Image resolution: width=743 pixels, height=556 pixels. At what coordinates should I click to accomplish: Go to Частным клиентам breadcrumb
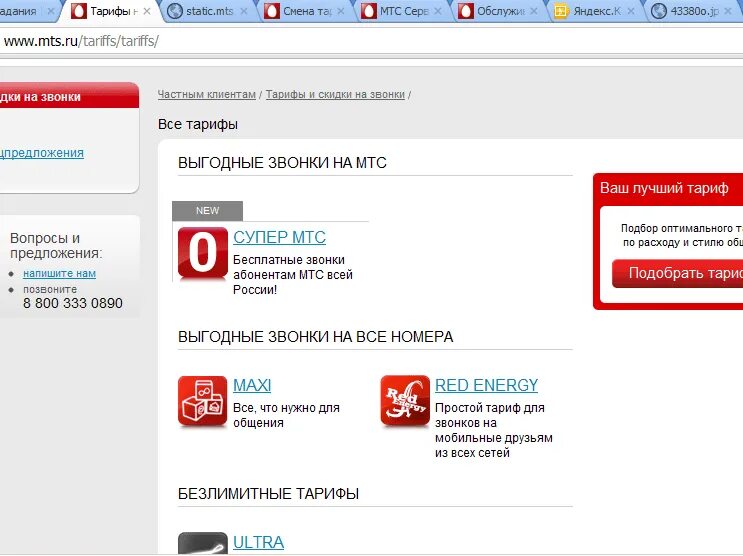[x=207, y=94]
